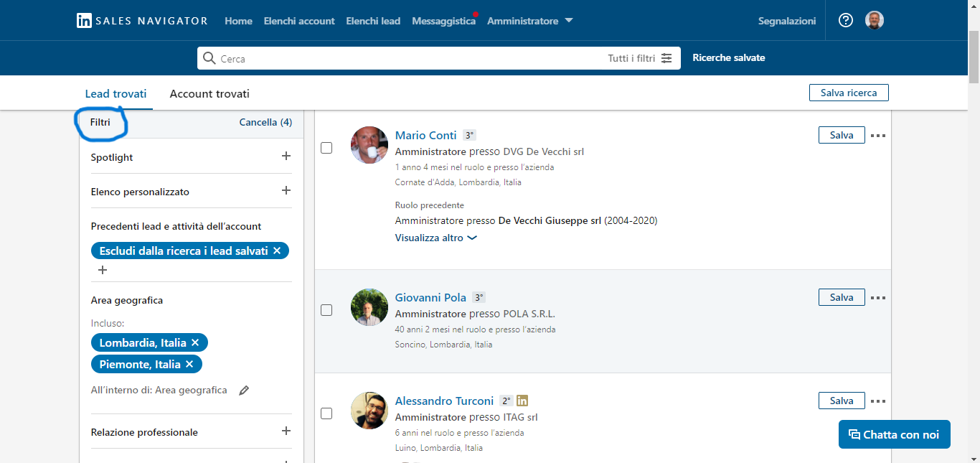Expand the Spotlight filter
Image resolution: width=980 pixels, height=463 pixels.
[286, 156]
